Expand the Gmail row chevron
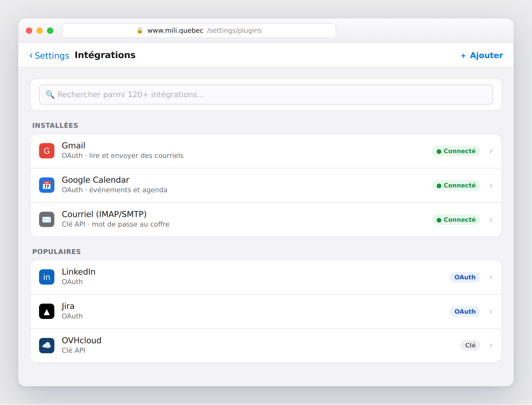This screenshot has width=532, height=405. coord(491,151)
